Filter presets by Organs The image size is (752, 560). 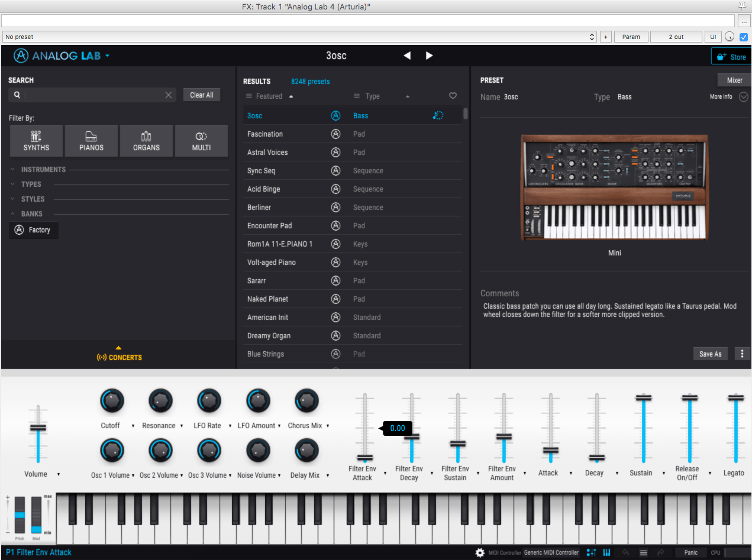[146, 141]
